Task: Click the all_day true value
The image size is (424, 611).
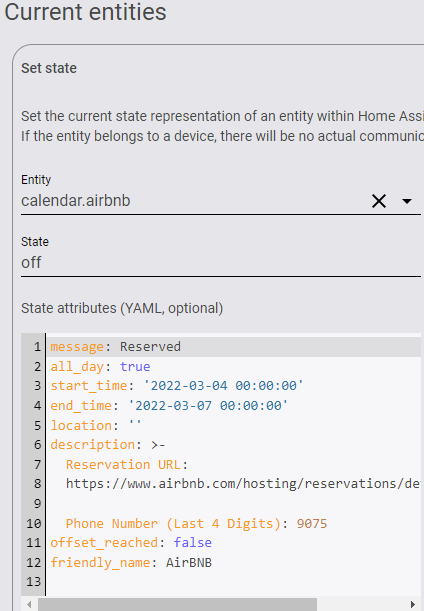Action: click(135, 367)
